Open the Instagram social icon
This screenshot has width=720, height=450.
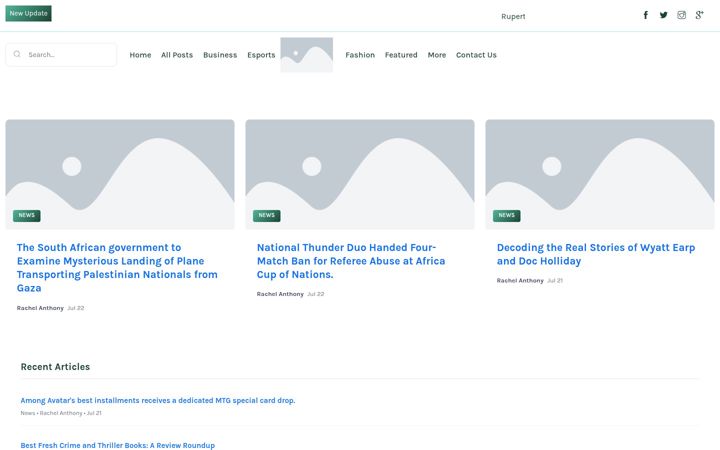[681, 15]
